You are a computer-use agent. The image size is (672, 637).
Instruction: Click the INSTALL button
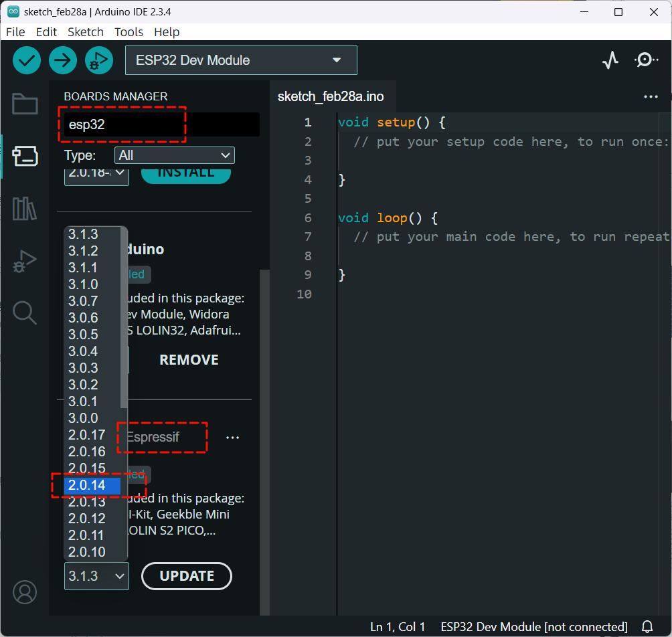tap(186, 175)
